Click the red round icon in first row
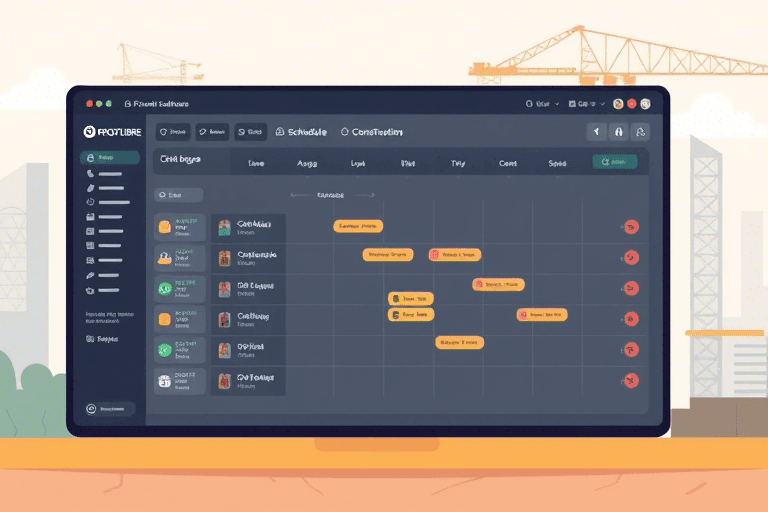This screenshot has height=512, width=768. (631, 227)
